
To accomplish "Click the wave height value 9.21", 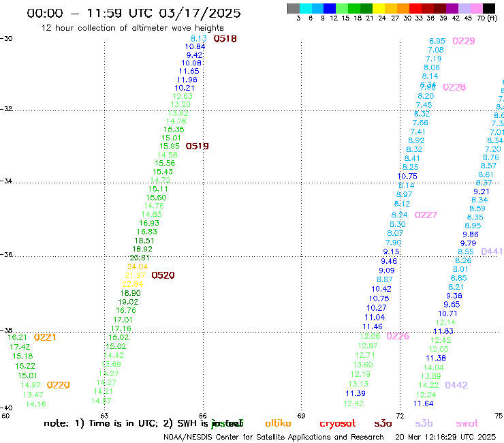I will pyautogui.click(x=482, y=192).
